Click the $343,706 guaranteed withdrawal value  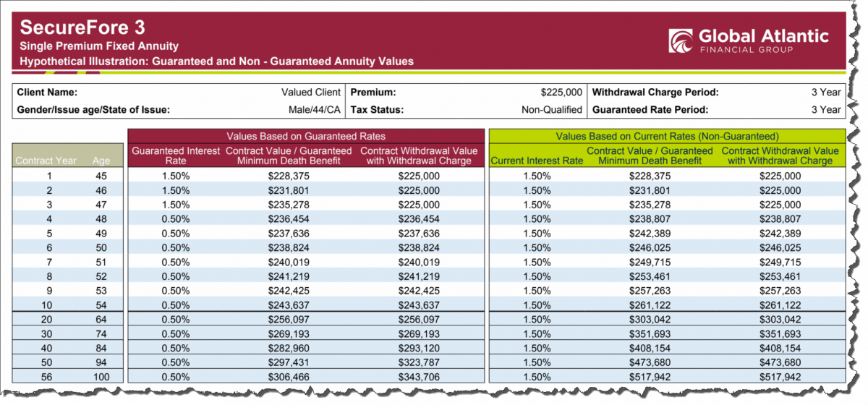[x=419, y=377]
